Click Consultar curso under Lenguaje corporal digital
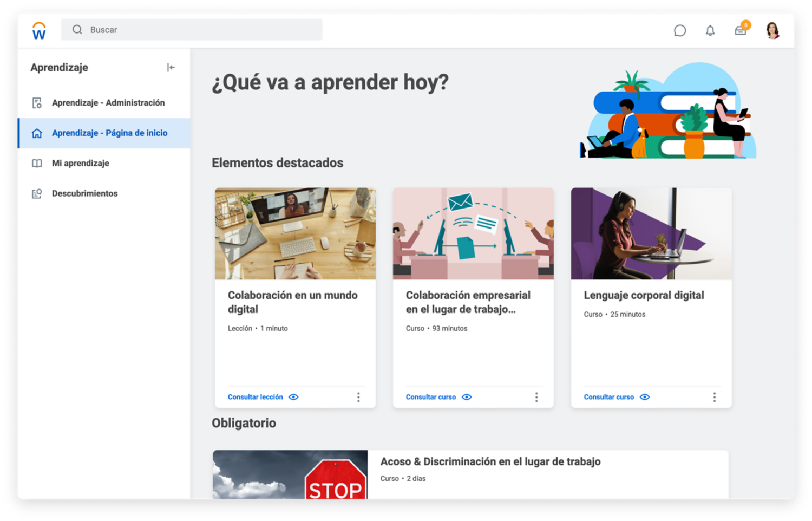This screenshot has height=521, width=812. (609, 397)
